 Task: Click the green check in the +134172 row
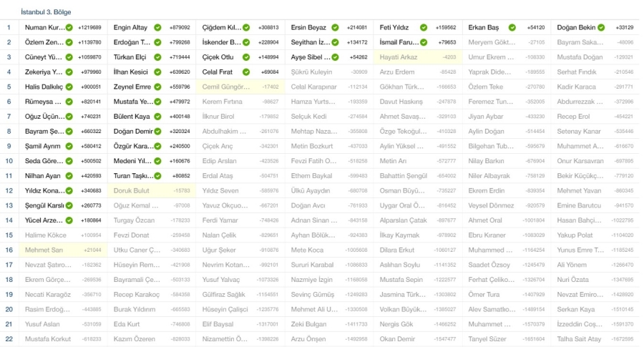click(x=335, y=42)
